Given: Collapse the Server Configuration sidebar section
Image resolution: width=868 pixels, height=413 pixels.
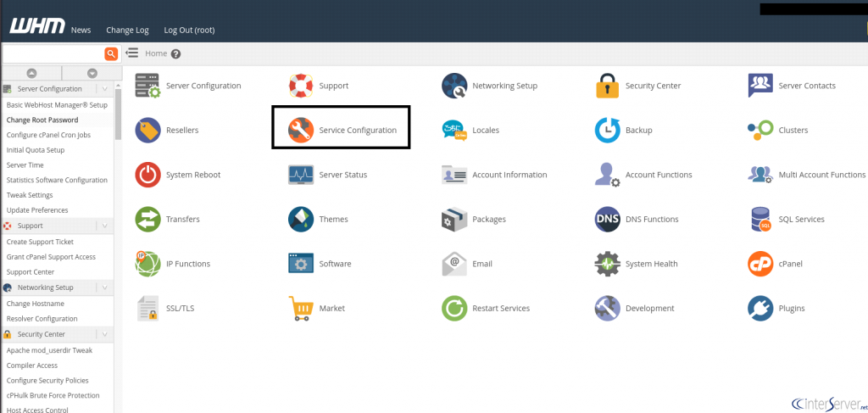Looking at the screenshot, I should [x=104, y=88].
